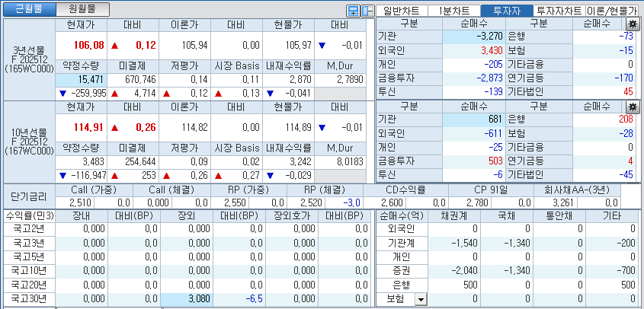Image resolution: width=644 pixels, height=309 pixels.
Task: Click the horizontal split layout icon
Action: pyautogui.click(x=353, y=11)
